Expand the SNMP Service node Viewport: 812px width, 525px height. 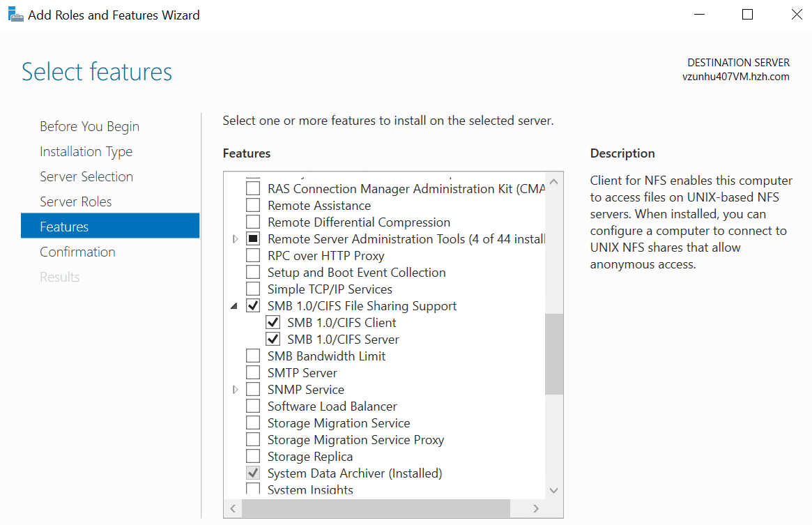point(235,389)
